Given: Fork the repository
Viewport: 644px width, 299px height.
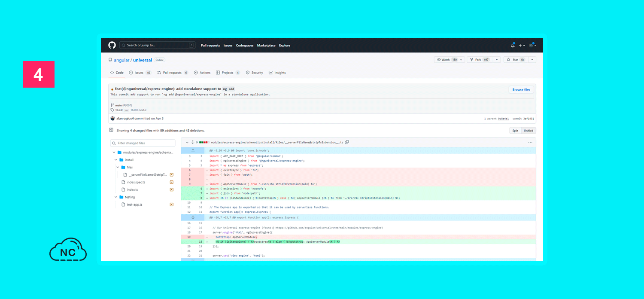Looking at the screenshot, I should coord(480,60).
